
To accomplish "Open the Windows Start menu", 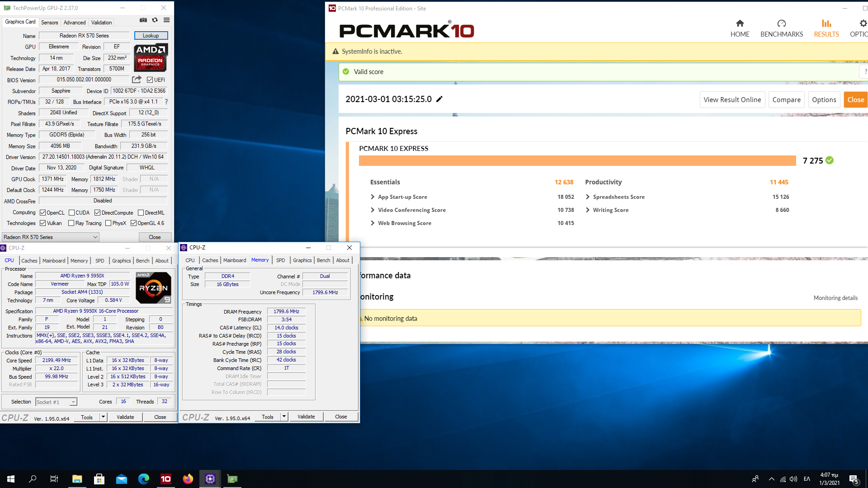I will tap(11, 479).
